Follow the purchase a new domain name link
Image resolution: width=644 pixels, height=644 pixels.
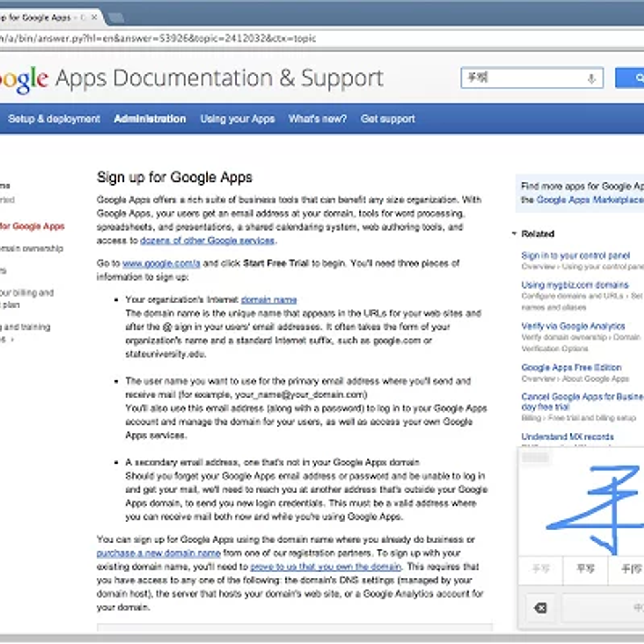[x=159, y=553]
